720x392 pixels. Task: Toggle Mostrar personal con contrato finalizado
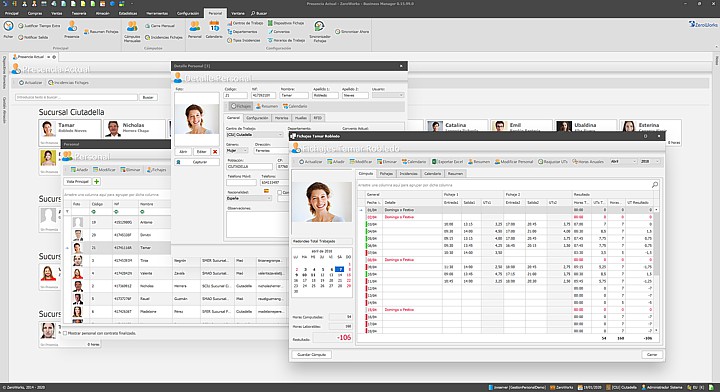click(x=65, y=333)
